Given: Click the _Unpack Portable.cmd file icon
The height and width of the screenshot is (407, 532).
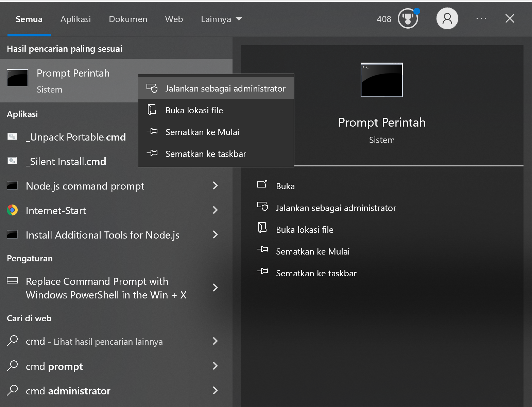Looking at the screenshot, I should pos(12,137).
